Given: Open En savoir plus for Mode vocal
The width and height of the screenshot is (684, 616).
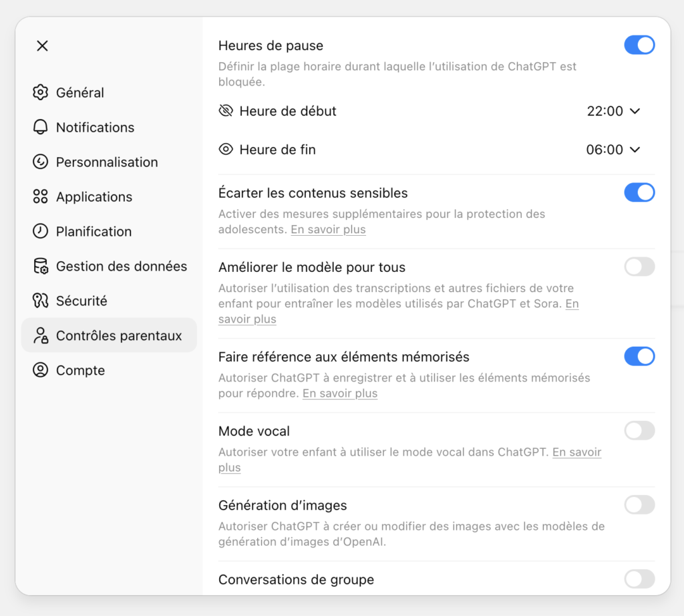Looking at the screenshot, I should click(x=576, y=452).
